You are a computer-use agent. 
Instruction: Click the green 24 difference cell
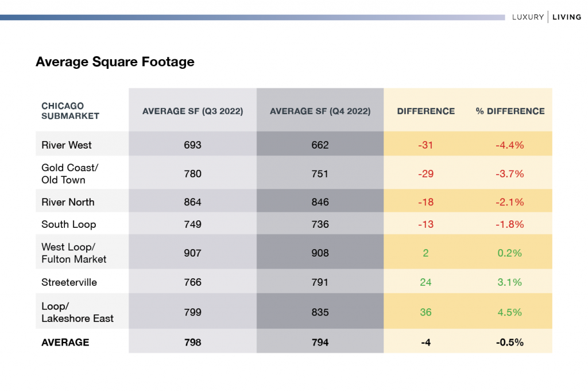tap(425, 282)
